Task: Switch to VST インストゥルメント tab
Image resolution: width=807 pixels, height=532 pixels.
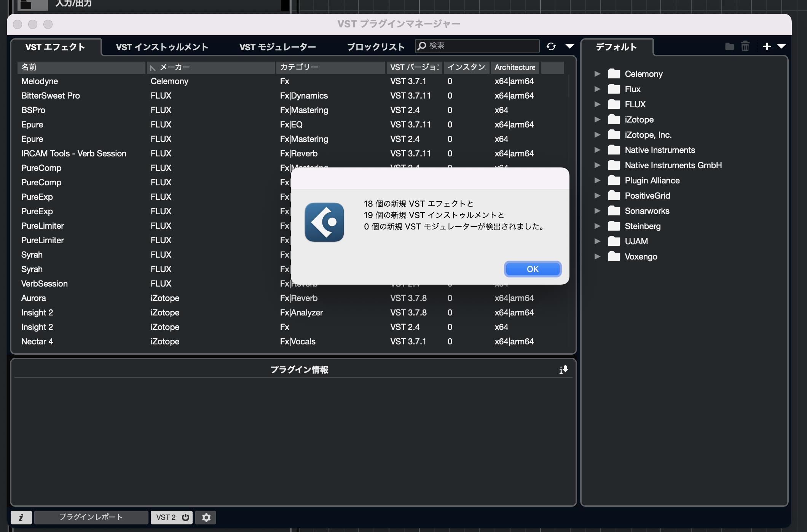Action: (x=162, y=47)
